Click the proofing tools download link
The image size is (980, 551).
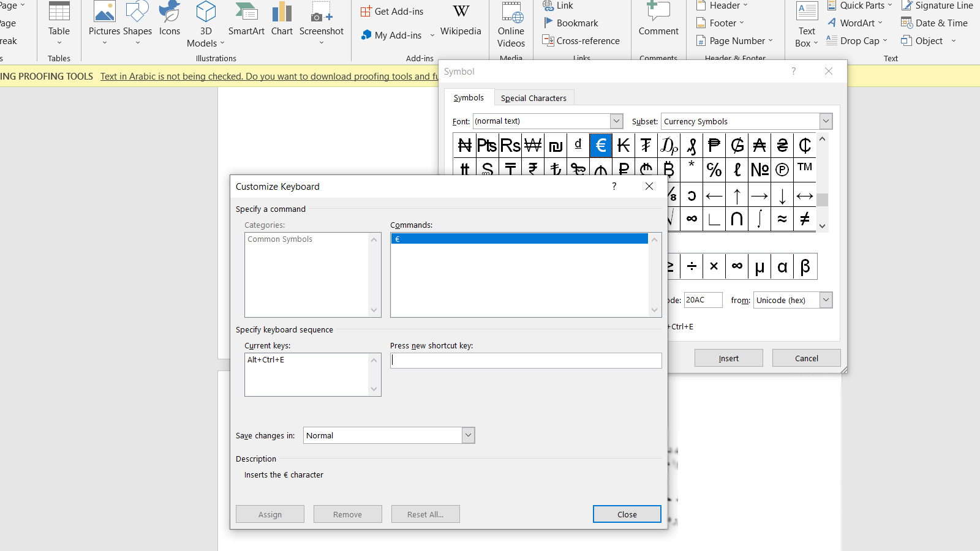pyautogui.click(x=269, y=77)
